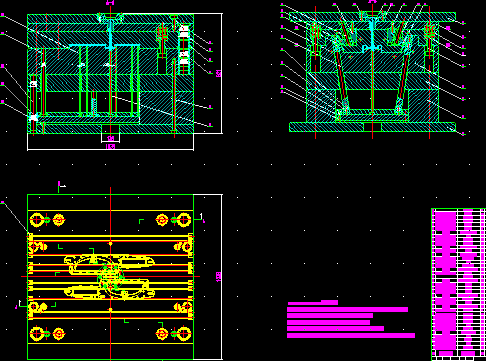Select the bottom-left guide pin circle in plan view
487x362 pixels.
pyautogui.click(x=37, y=334)
